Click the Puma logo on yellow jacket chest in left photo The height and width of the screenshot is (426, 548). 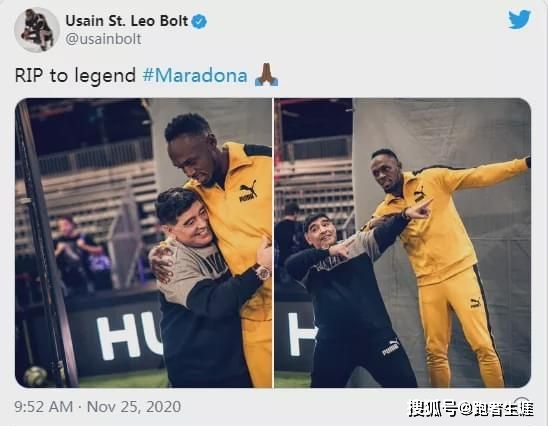pos(248,192)
